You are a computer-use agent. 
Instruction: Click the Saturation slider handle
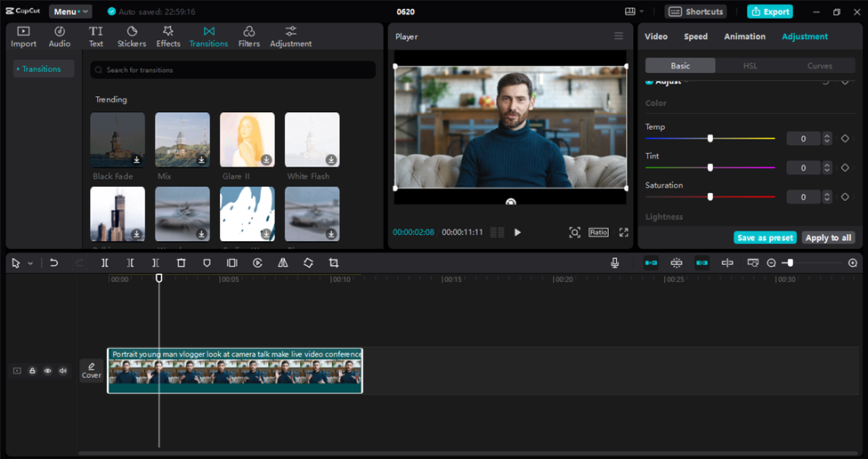(x=710, y=197)
